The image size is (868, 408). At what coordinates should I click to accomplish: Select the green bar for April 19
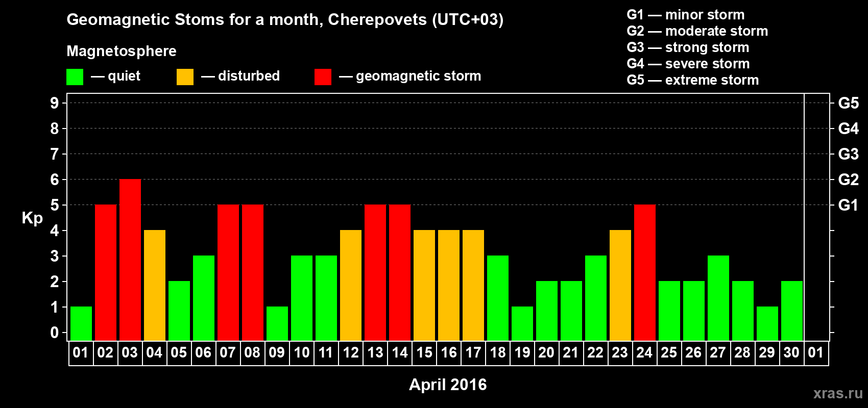[x=522, y=324]
